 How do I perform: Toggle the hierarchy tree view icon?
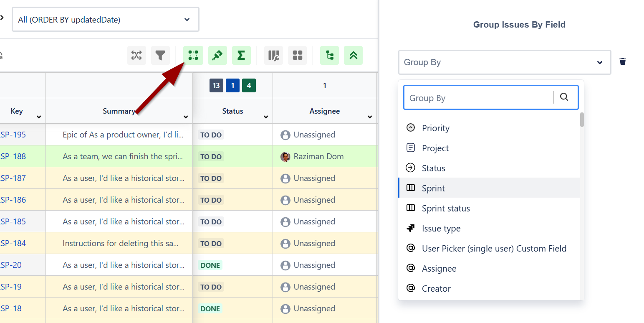[329, 55]
